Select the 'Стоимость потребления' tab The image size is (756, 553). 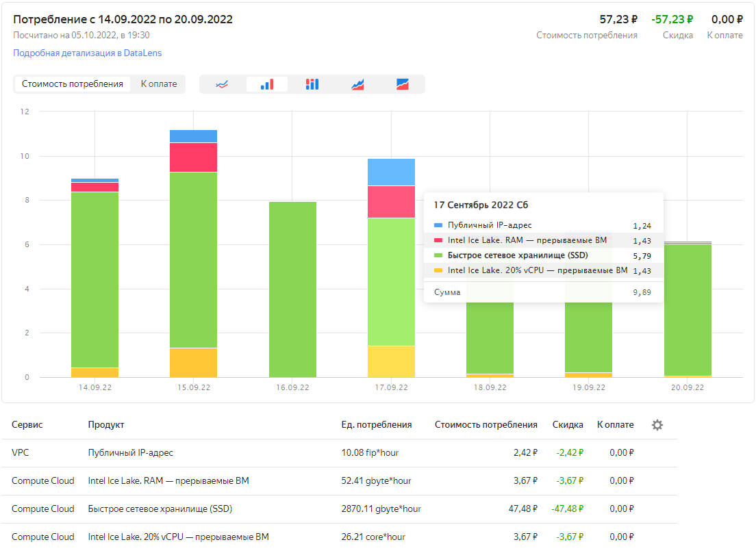click(x=73, y=84)
